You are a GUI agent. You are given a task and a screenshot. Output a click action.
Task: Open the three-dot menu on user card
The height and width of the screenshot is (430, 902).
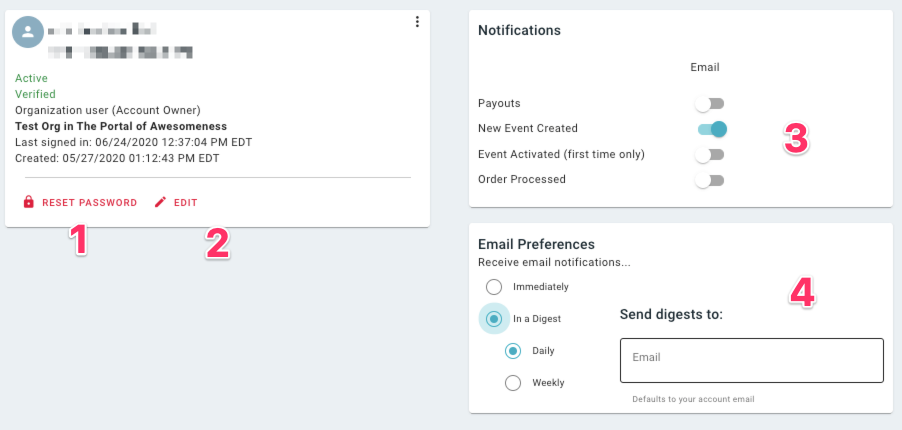pos(417,22)
